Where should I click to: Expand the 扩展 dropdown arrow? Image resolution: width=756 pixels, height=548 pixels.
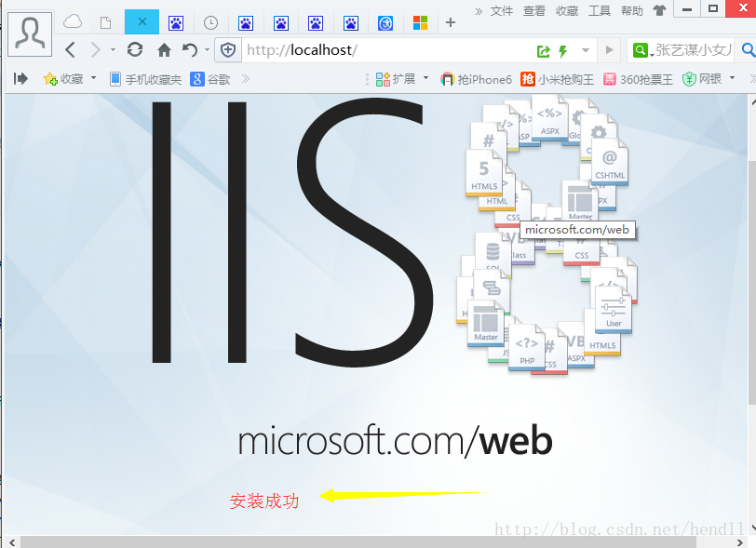[425, 78]
